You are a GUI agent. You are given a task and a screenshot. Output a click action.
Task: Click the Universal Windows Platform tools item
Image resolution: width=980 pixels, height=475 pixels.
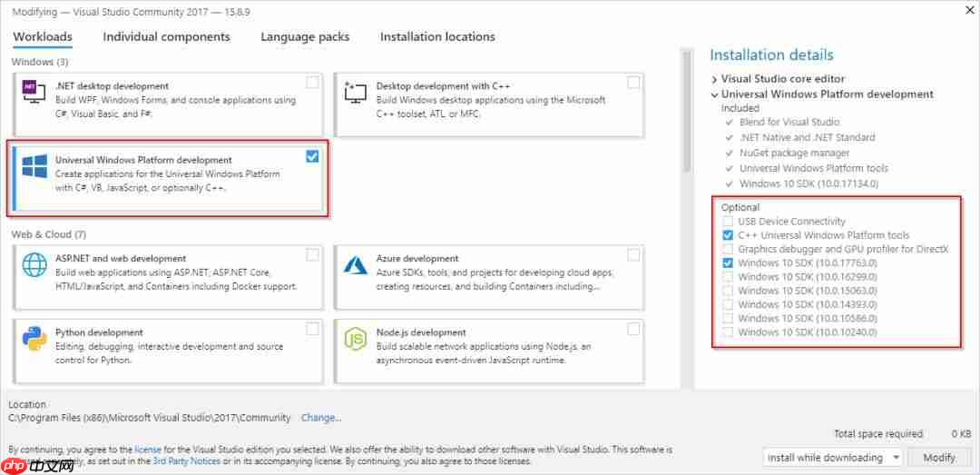coord(813,168)
